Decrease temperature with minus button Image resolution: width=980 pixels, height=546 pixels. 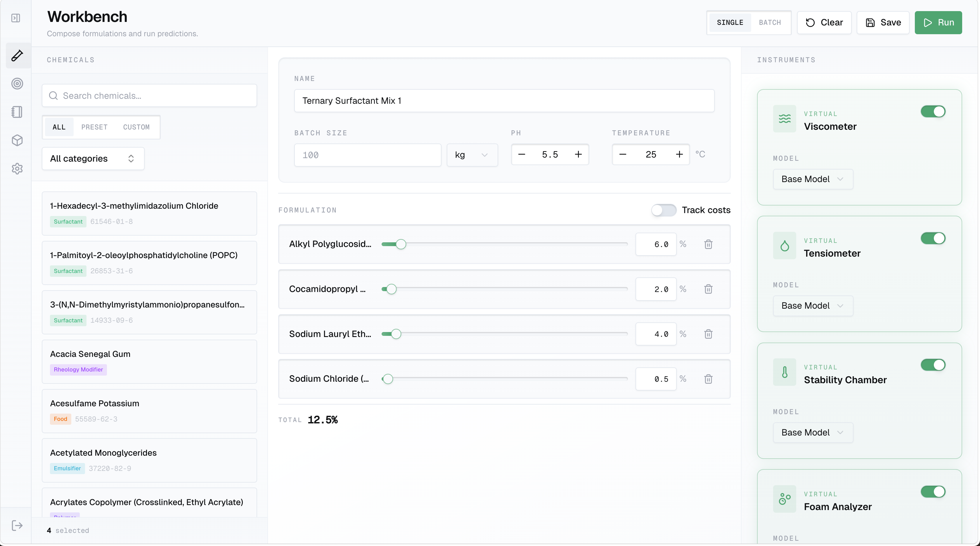(623, 155)
